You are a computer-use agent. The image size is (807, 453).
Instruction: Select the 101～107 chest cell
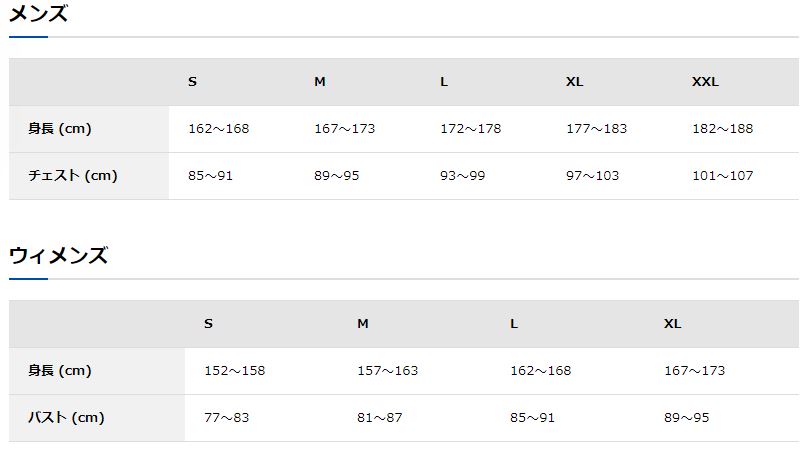(722, 176)
